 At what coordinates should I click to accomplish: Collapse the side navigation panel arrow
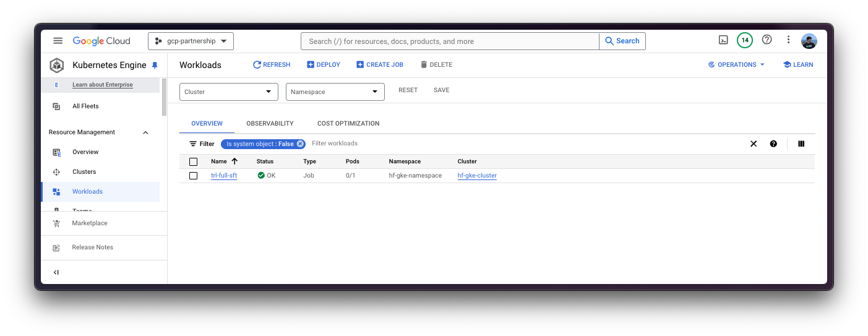[x=56, y=272]
